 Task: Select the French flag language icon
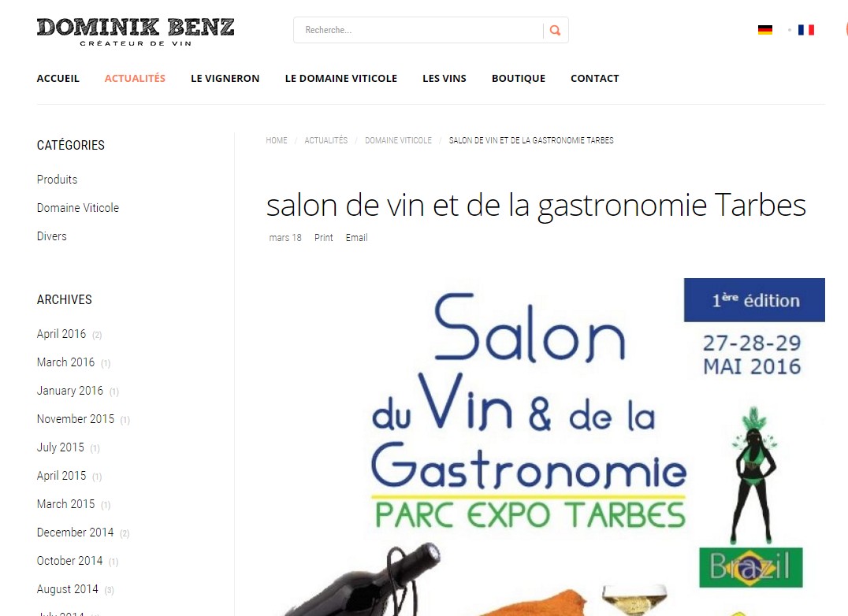[805, 30]
